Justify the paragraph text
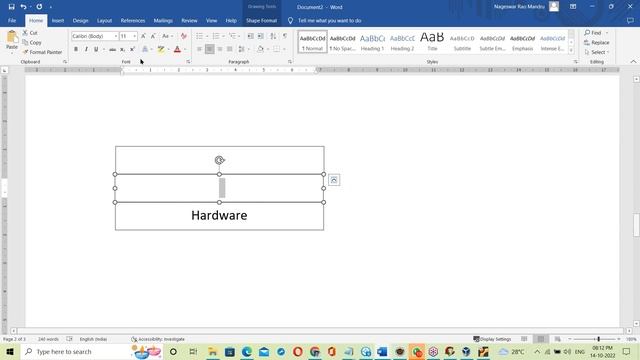The width and height of the screenshot is (640, 360). tap(229, 49)
